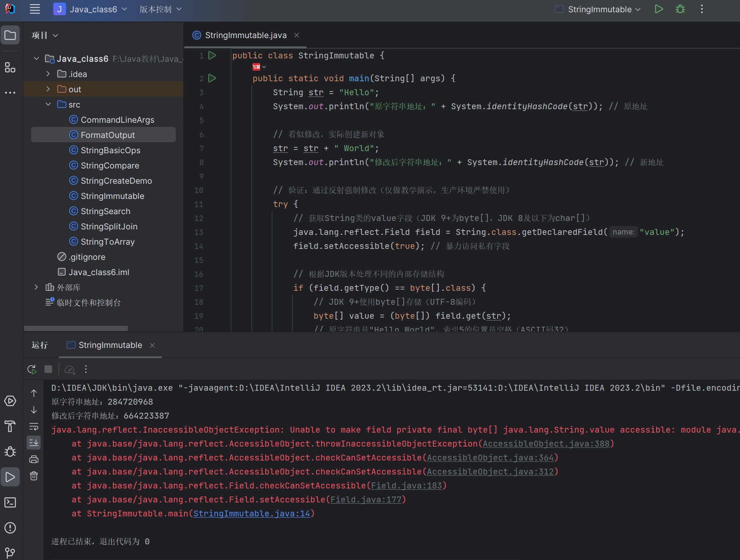Expand the out folder
Screen dimensions: 740x560
[48, 89]
